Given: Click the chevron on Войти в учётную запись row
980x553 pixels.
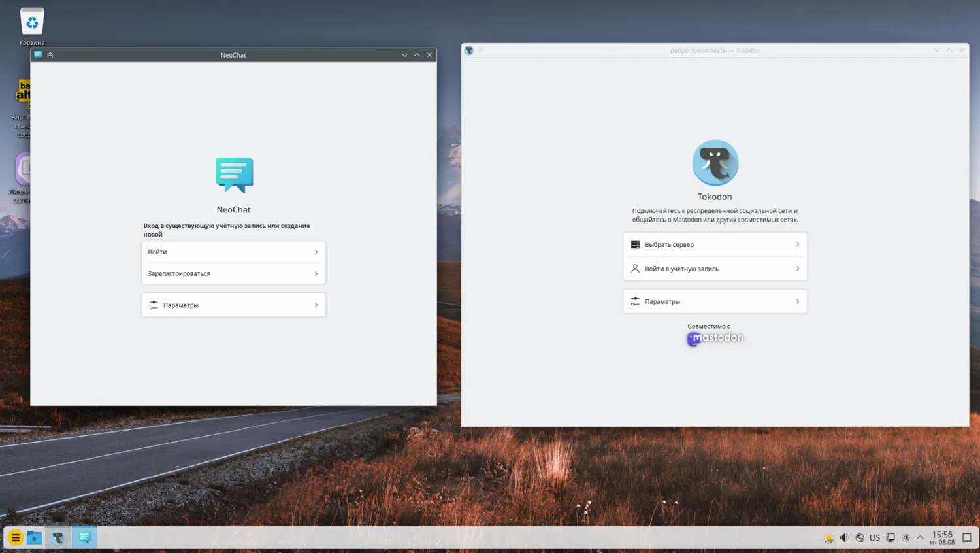Looking at the screenshot, I should [x=798, y=269].
